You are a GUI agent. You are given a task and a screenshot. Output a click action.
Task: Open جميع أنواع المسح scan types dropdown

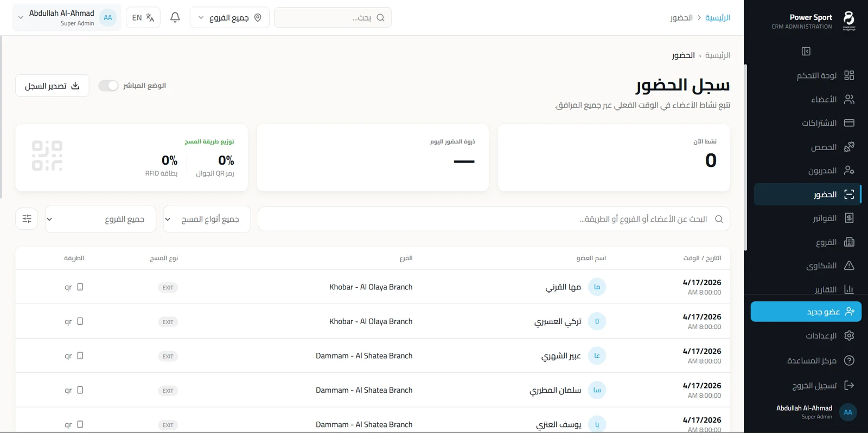[207, 219]
